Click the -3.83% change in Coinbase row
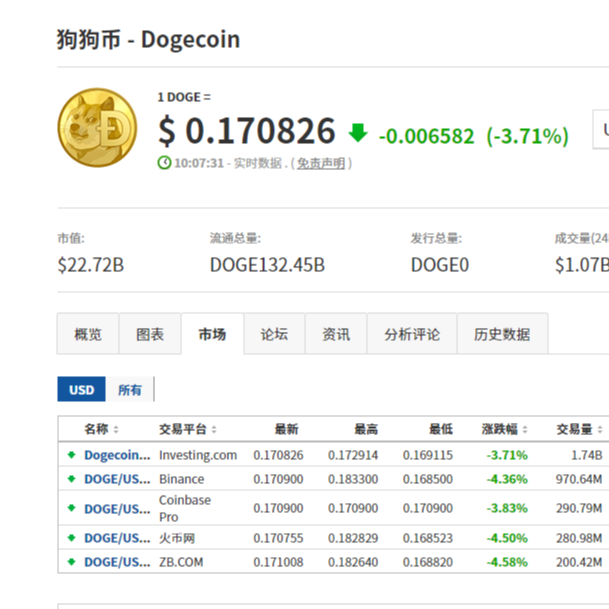Image resolution: width=609 pixels, height=609 pixels. tap(507, 508)
